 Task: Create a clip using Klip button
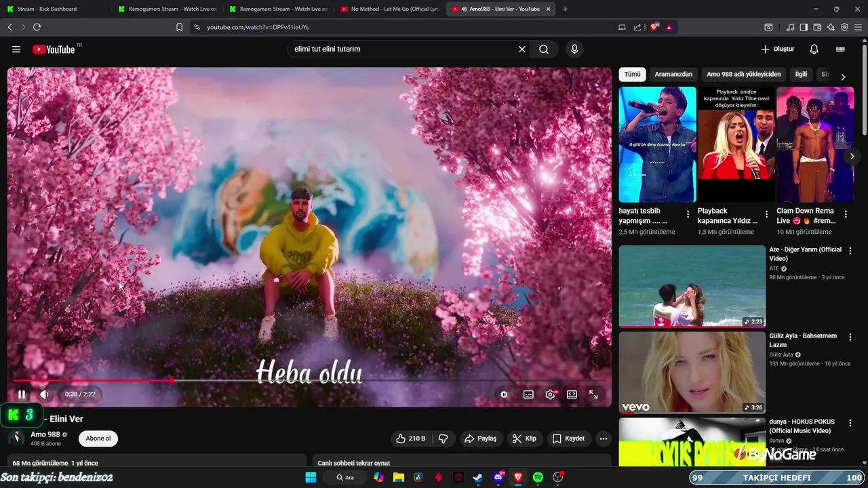click(x=524, y=439)
